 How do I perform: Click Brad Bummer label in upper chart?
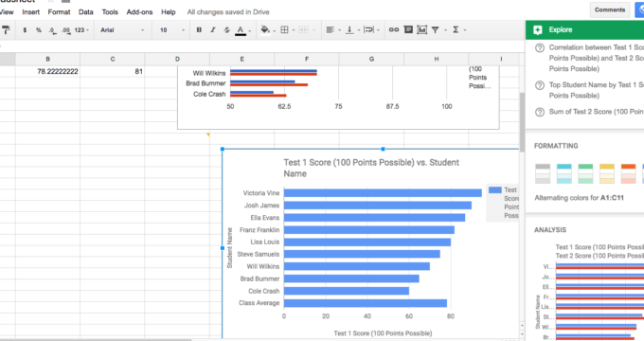pyautogui.click(x=206, y=83)
